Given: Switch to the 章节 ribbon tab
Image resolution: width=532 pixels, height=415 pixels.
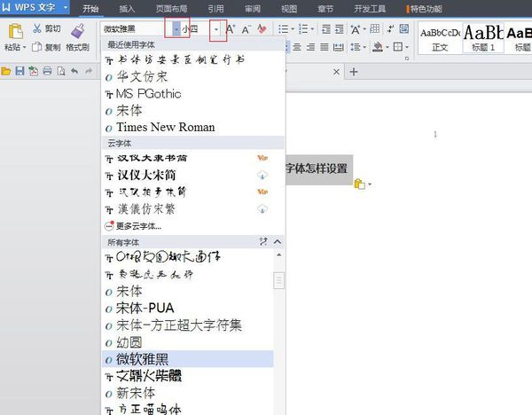Looking at the screenshot, I should point(325,9).
